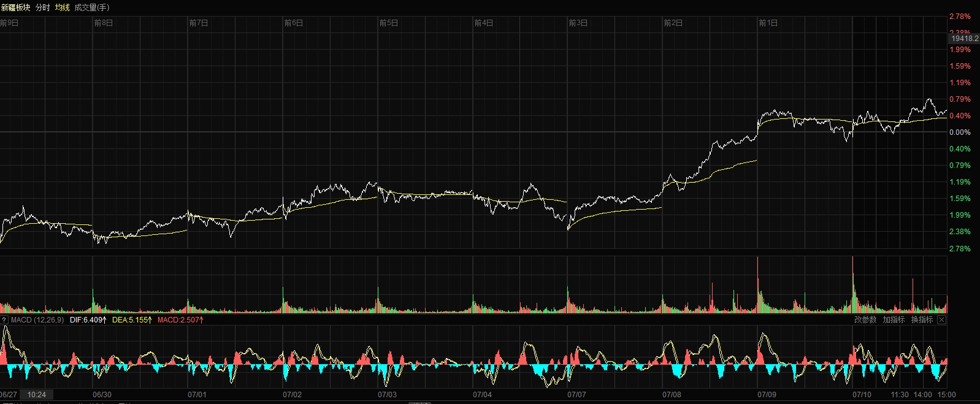Click the MACD (12,26,9) indicator name
Viewport: 980px width, 404px height.
click(x=37, y=320)
